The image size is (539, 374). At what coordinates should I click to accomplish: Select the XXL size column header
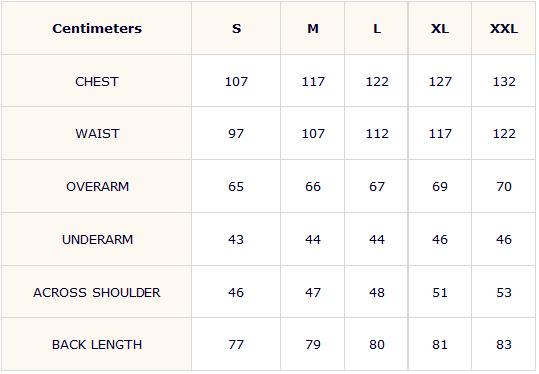[504, 29]
